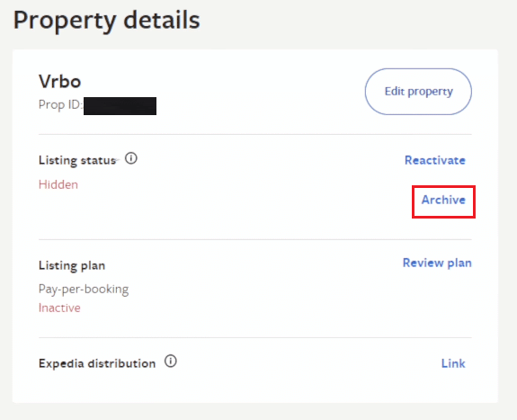This screenshot has width=517, height=420.
Task: Open the Listing status info icon
Action: click(131, 158)
